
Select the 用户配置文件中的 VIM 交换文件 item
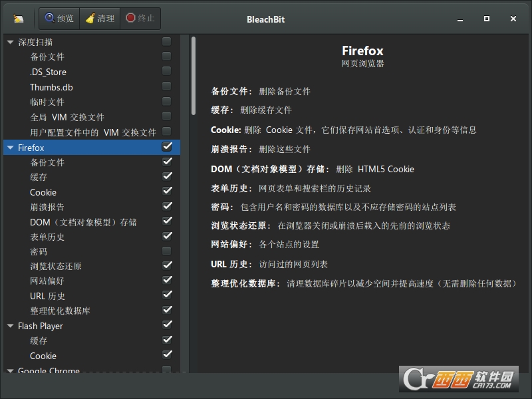click(x=93, y=132)
